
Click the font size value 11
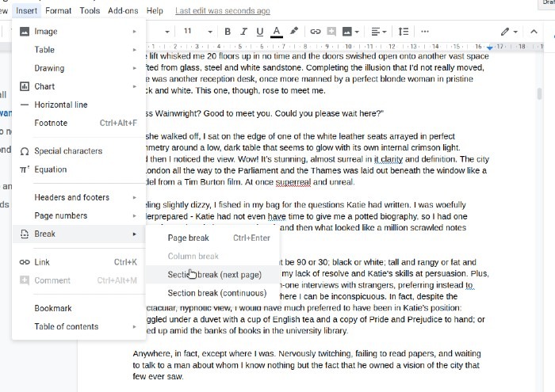click(188, 31)
